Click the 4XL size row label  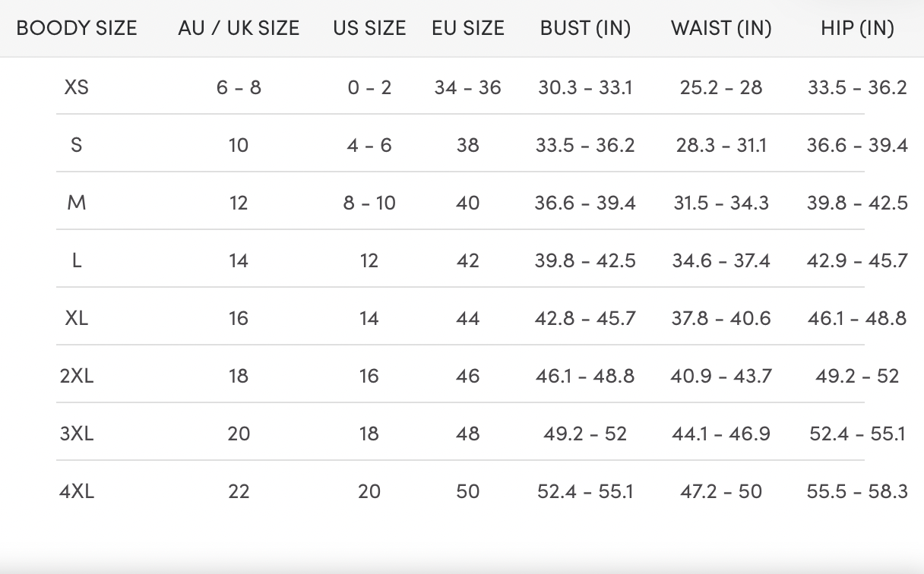(x=77, y=491)
